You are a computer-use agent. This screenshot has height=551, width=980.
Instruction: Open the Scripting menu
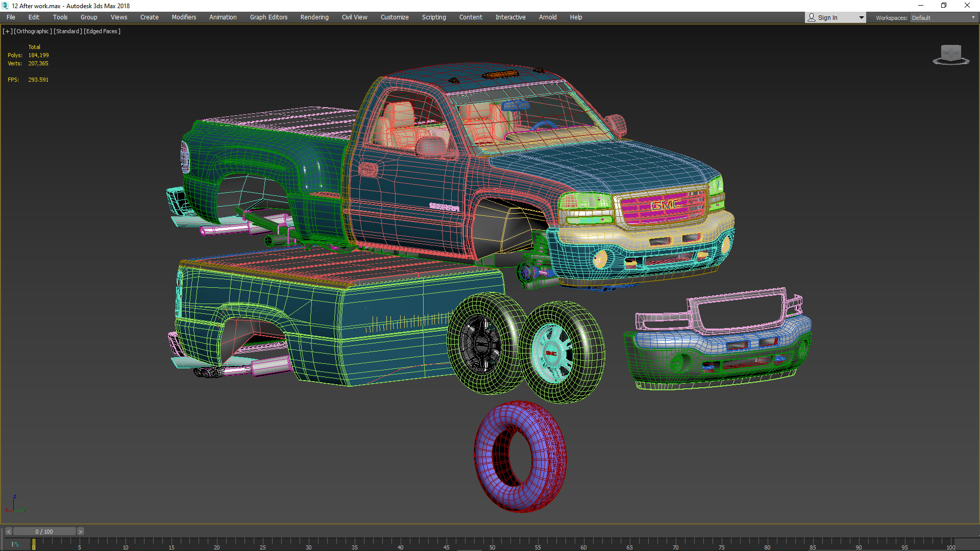(x=433, y=17)
